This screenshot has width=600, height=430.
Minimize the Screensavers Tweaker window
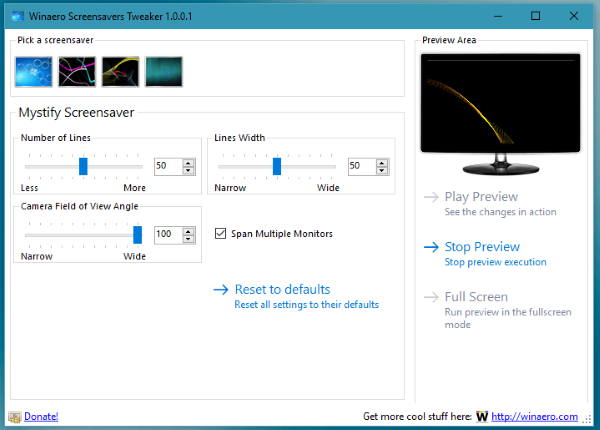pyautogui.click(x=498, y=16)
